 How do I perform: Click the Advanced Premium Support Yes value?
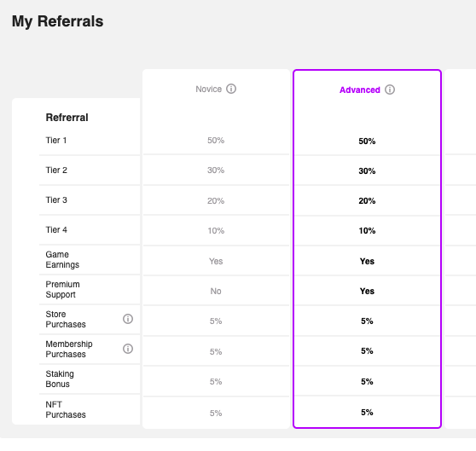tap(367, 292)
